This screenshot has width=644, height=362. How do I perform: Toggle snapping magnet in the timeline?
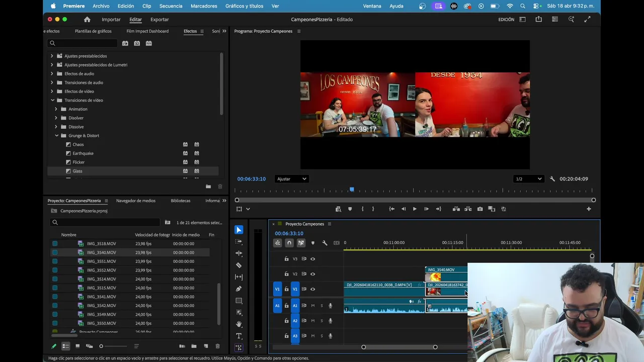289,243
